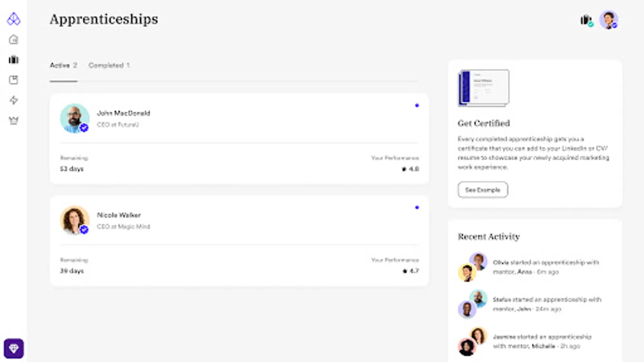The height and width of the screenshot is (362, 644).
Task: Open the crown leaderboard sidebar icon
Action: tap(14, 120)
